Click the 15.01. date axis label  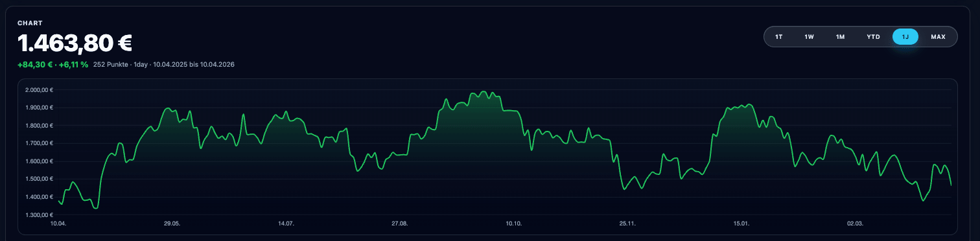pyautogui.click(x=741, y=224)
